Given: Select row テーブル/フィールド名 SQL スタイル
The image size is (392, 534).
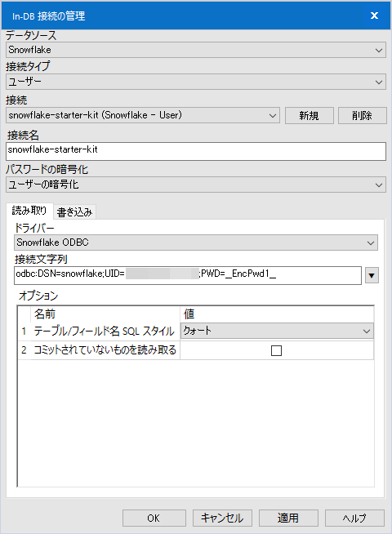Looking at the screenshot, I should (105, 331).
